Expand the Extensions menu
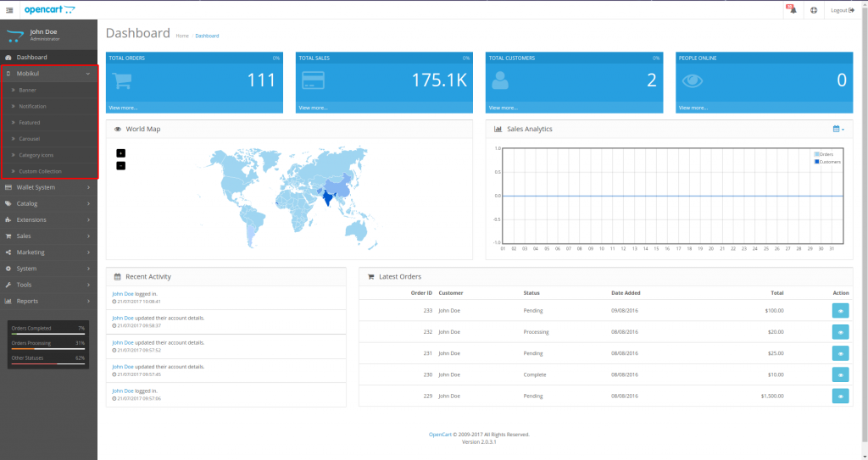868x460 pixels. coord(48,219)
